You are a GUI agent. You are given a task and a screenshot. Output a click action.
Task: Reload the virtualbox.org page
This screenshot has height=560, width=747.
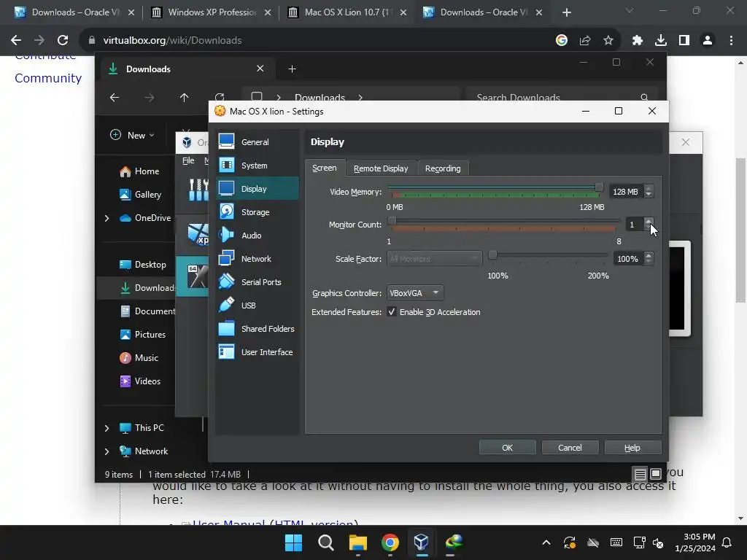63,41
